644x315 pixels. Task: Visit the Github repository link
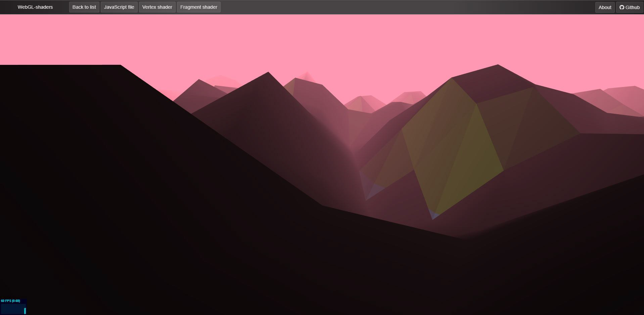[630, 7]
